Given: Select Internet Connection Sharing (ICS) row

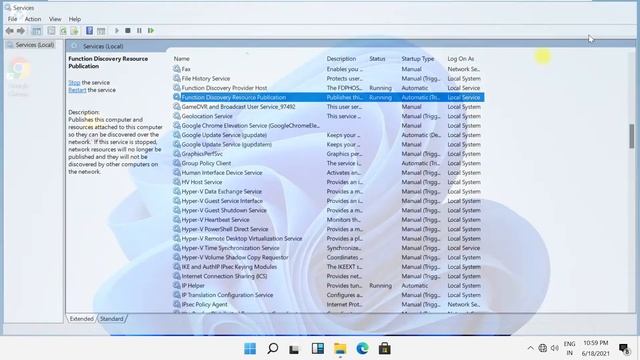Looking at the screenshot, I should click(x=328, y=276).
